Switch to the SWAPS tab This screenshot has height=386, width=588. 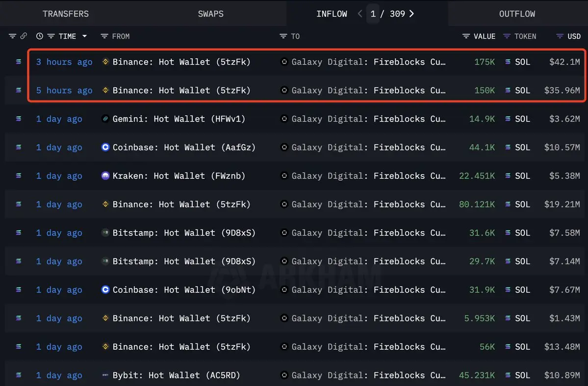tap(211, 14)
